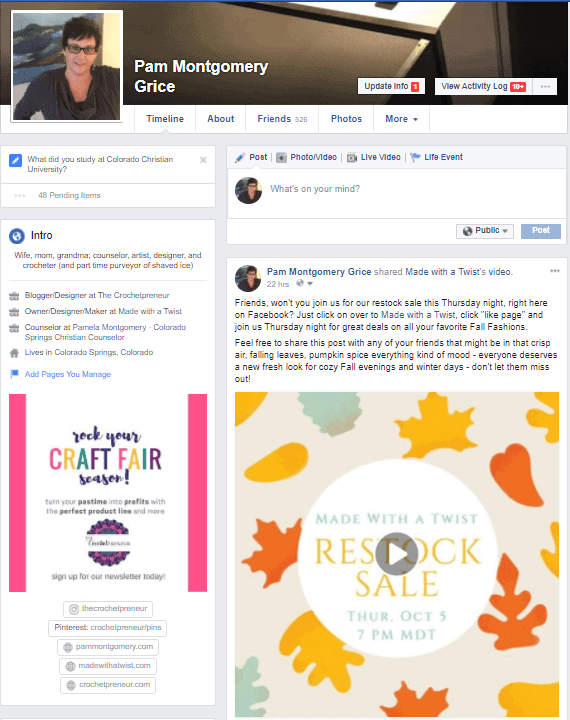Click the Photo/Video camera icon
570x720 pixels.
click(x=282, y=158)
